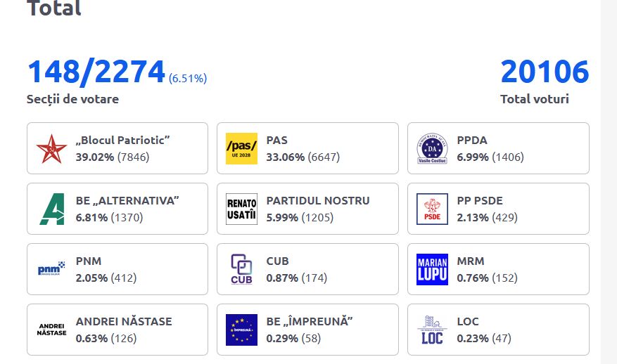Image resolution: width=617 pixels, height=364 pixels.
Task: Click the 148/2274 polling stations count
Action: coord(96,72)
